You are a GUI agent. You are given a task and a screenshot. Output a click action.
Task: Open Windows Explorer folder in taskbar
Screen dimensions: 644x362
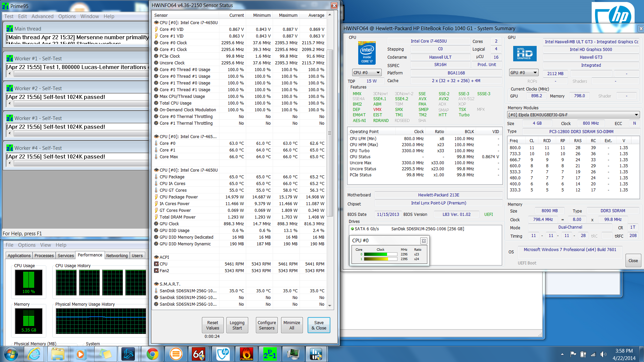click(58, 354)
